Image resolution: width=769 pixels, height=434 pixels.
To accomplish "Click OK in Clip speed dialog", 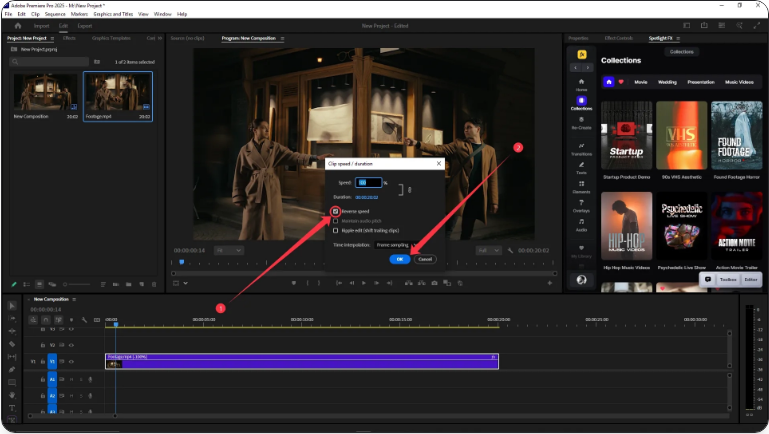I will [x=399, y=259].
